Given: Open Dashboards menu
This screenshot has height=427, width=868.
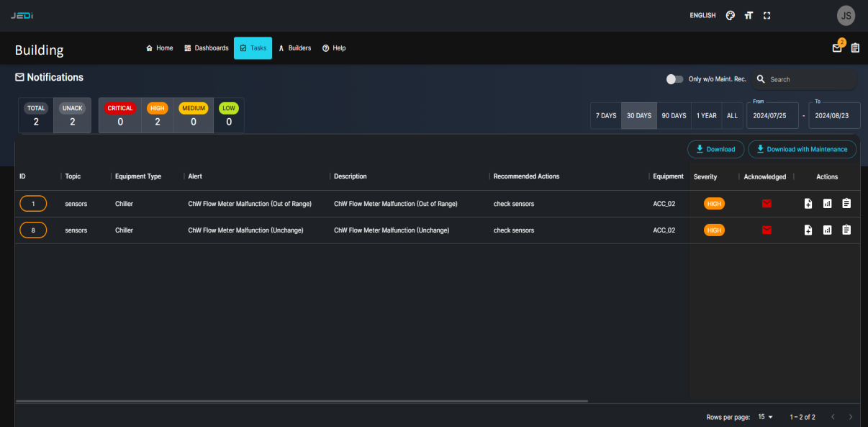Looking at the screenshot, I should (207, 48).
